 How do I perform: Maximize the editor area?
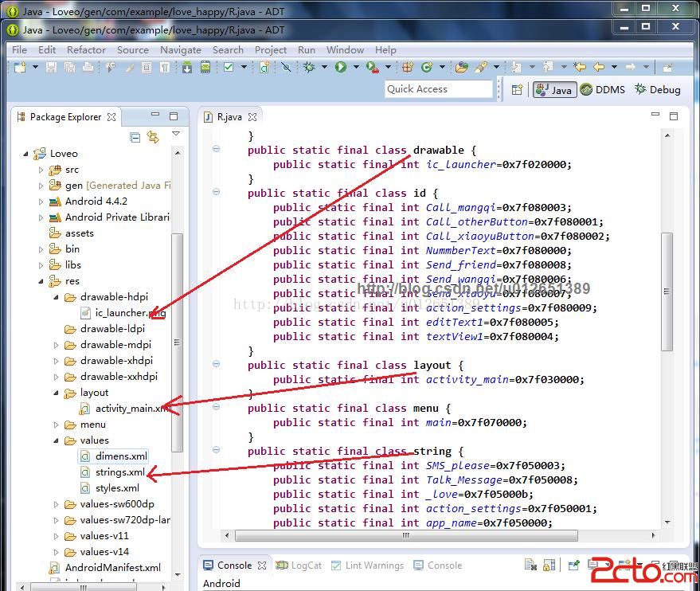pyautogui.click(x=674, y=116)
